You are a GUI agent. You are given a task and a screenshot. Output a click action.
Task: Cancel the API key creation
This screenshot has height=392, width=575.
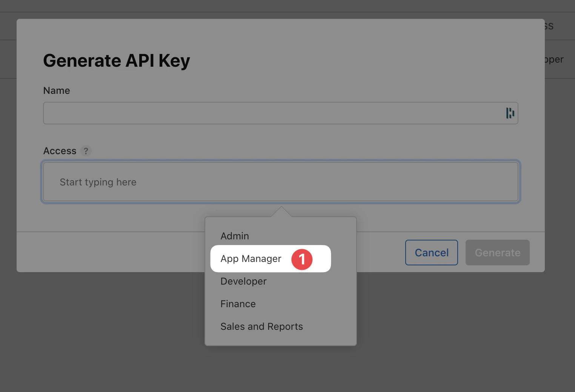pyautogui.click(x=431, y=253)
